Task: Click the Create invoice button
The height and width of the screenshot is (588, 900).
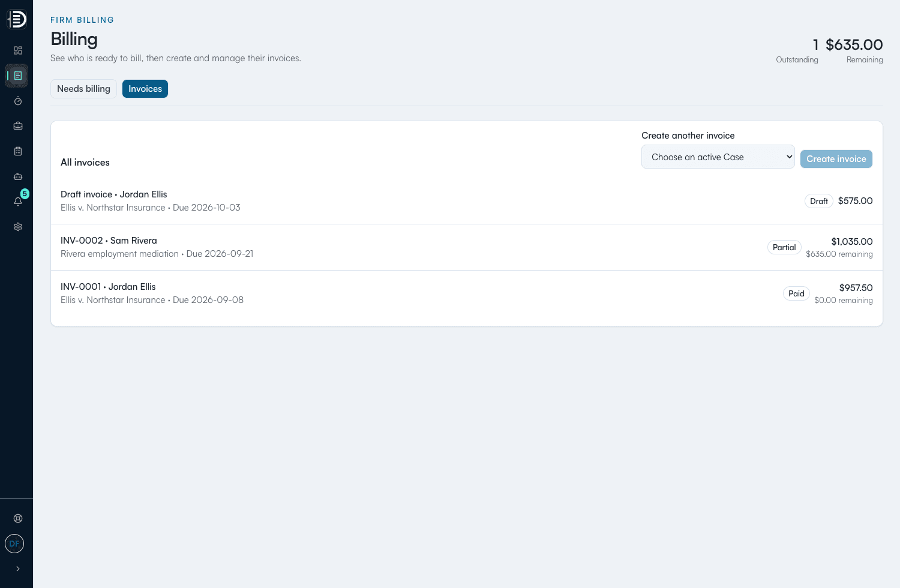Action: [x=836, y=159]
